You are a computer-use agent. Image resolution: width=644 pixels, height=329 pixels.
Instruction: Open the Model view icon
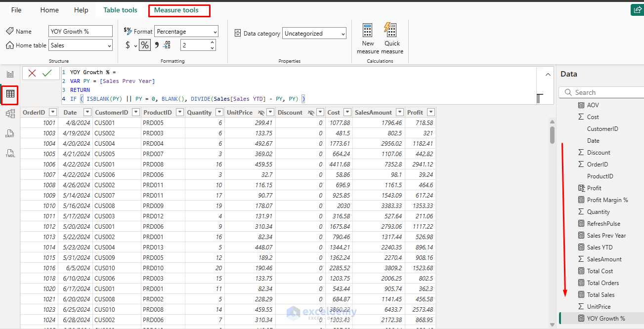click(x=10, y=114)
